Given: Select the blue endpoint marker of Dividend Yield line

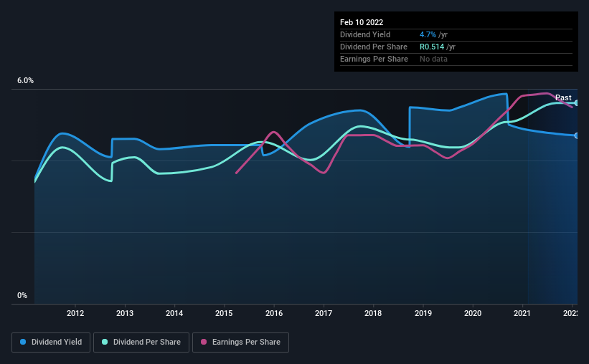Looking at the screenshot, I should 576,135.
